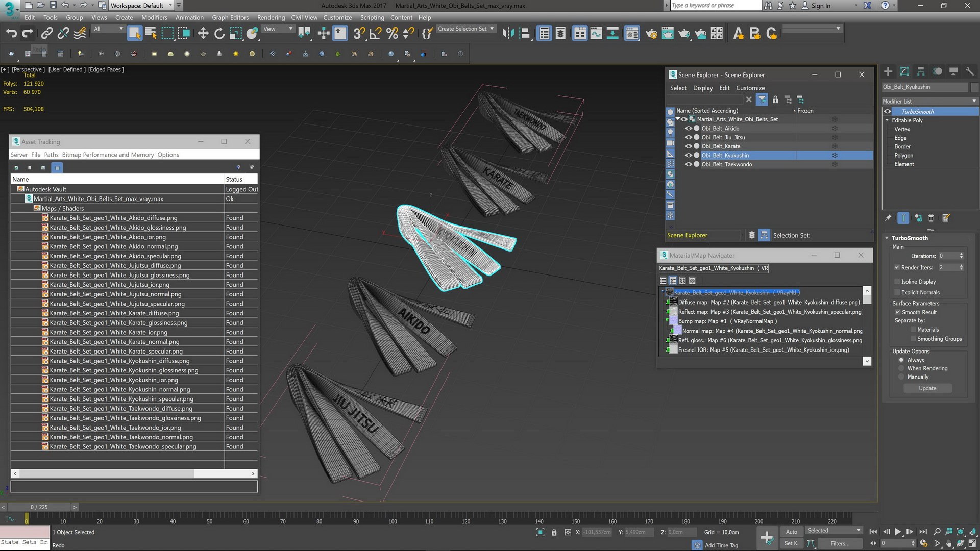Click the Remove Modifier trash icon
980x551 pixels.
pos(931,218)
